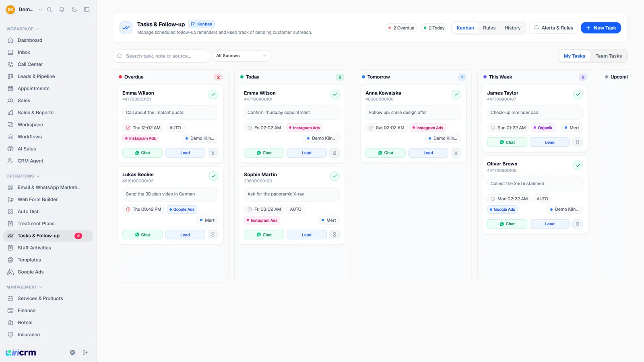Collapse the Operations sidebar section
The height and width of the screenshot is (362, 644).
(x=23, y=176)
